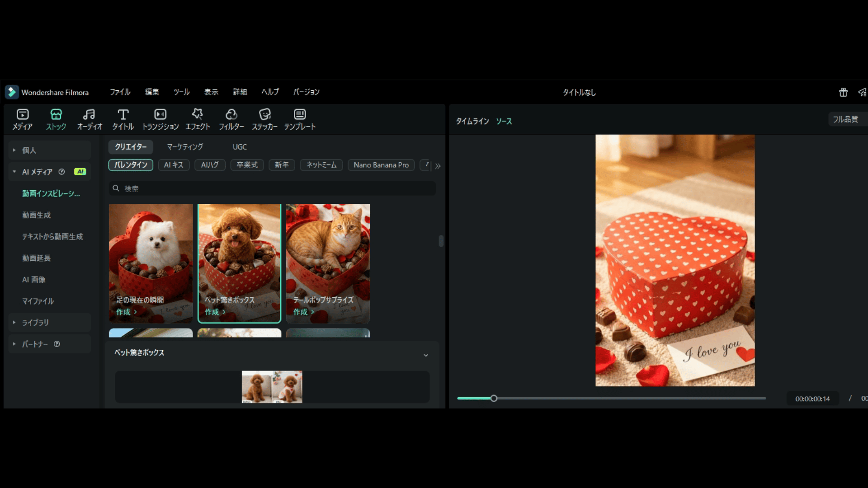
Task: Click the gift box icon
Action: 843,92
